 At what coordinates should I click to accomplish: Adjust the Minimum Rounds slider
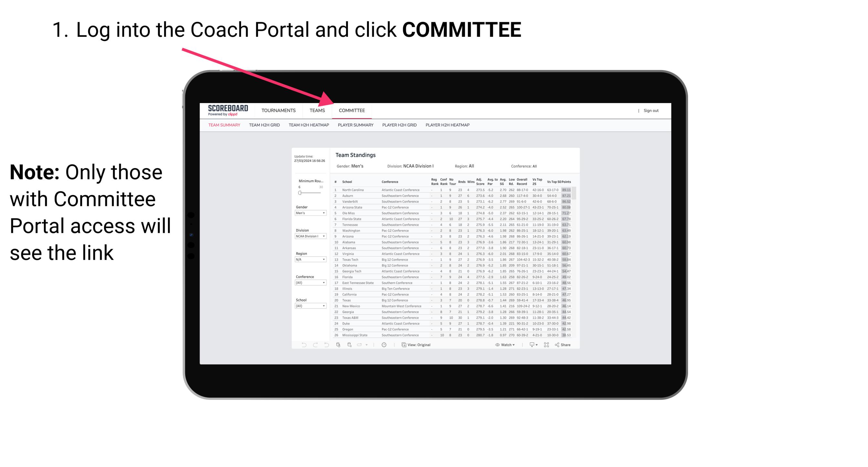click(x=300, y=193)
